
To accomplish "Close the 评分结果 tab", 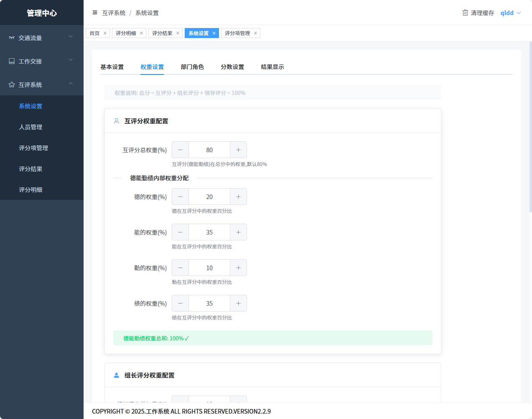I will (x=178, y=33).
